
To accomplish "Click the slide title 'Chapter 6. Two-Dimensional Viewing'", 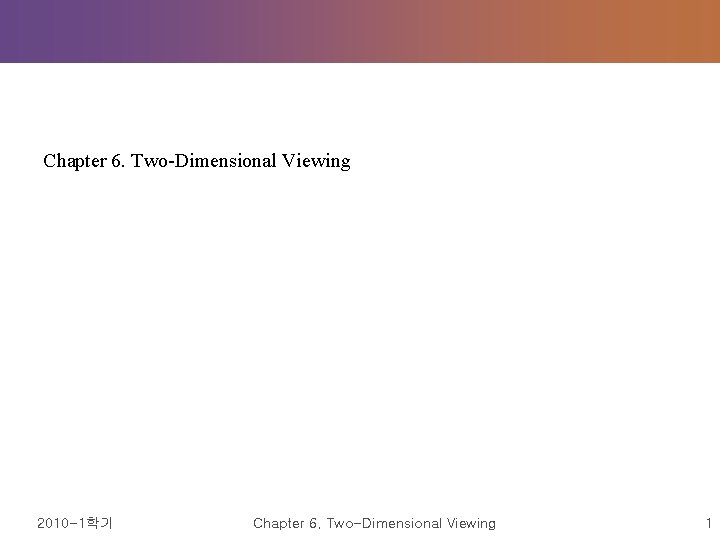I will tap(197, 161).
